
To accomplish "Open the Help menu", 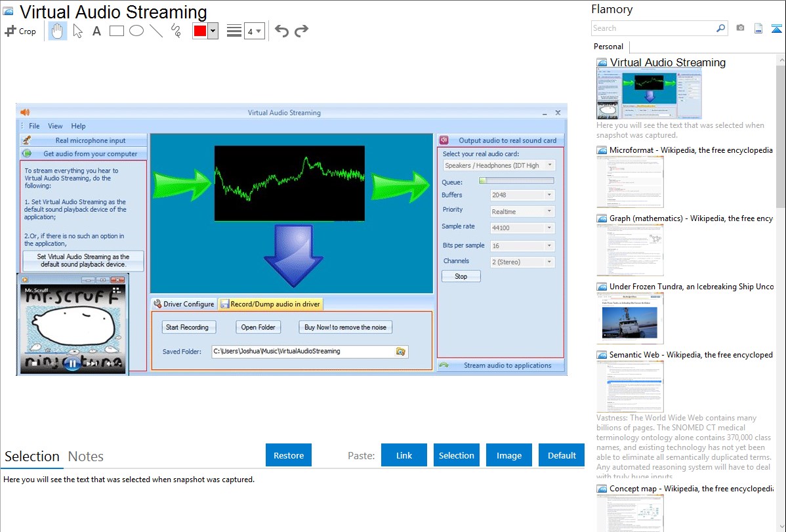I will point(78,126).
